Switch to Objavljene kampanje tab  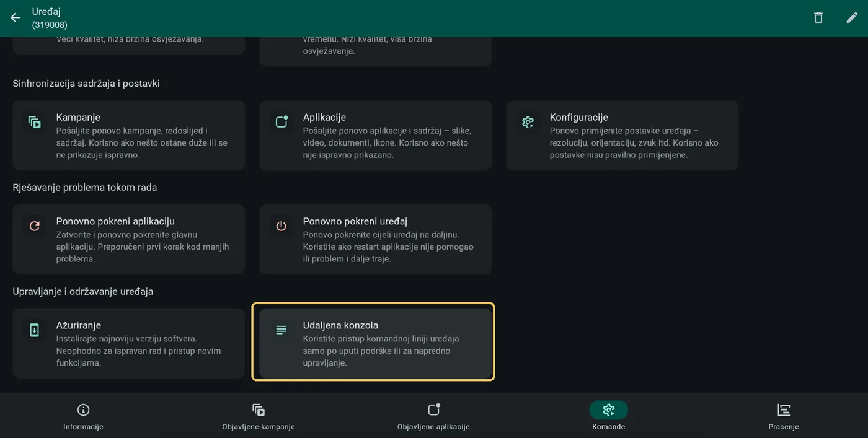click(259, 416)
